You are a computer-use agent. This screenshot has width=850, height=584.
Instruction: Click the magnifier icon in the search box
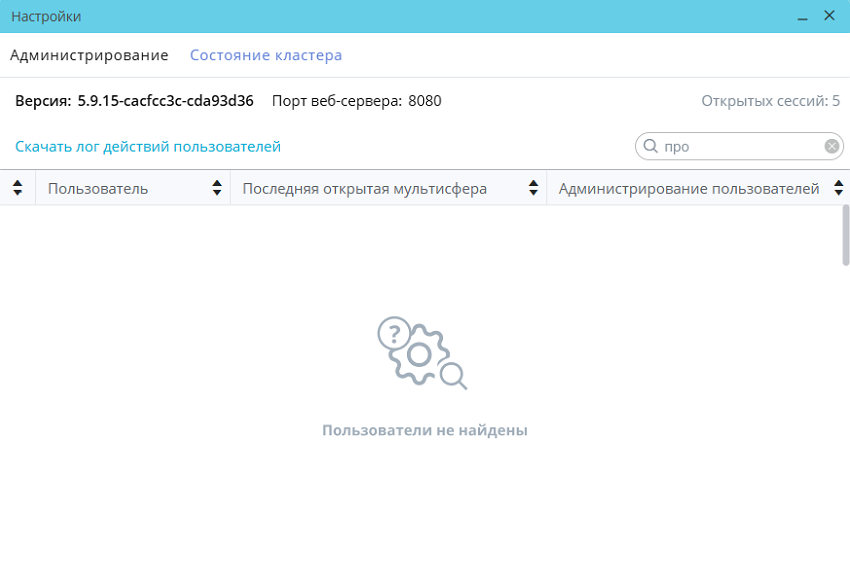pyautogui.click(x=650, y=147)
